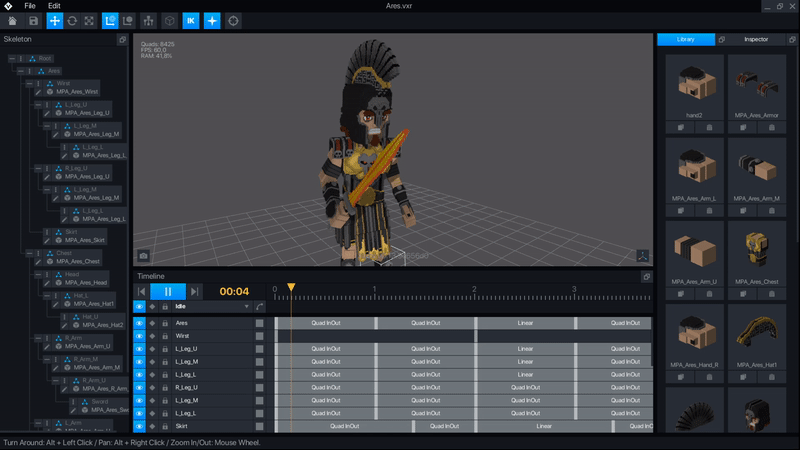800x450 pixels.
Task: Toggle the sparkle effector tool button
Action: 212,21
